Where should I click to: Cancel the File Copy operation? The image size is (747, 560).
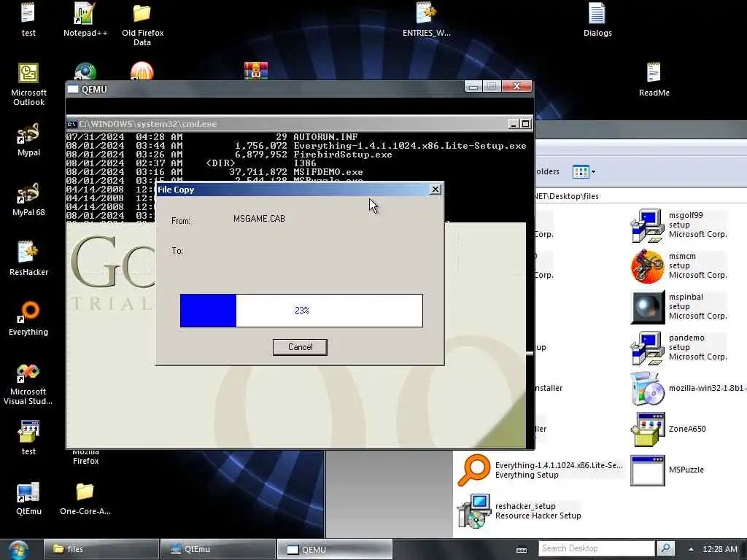(x=300, y=347)
